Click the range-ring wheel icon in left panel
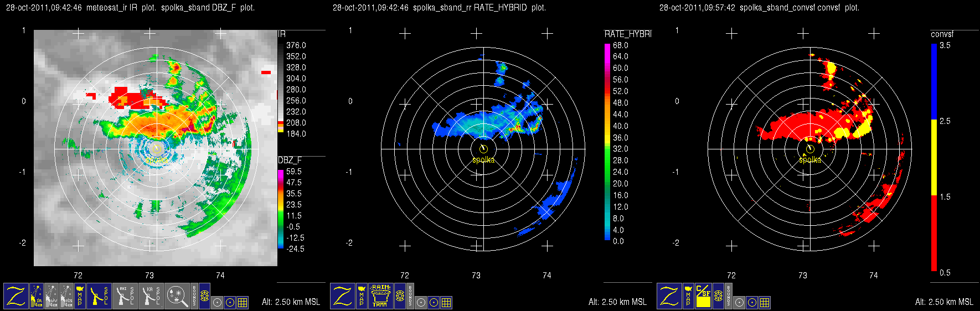Screen dimensions: 980x311 coord(204,296)
